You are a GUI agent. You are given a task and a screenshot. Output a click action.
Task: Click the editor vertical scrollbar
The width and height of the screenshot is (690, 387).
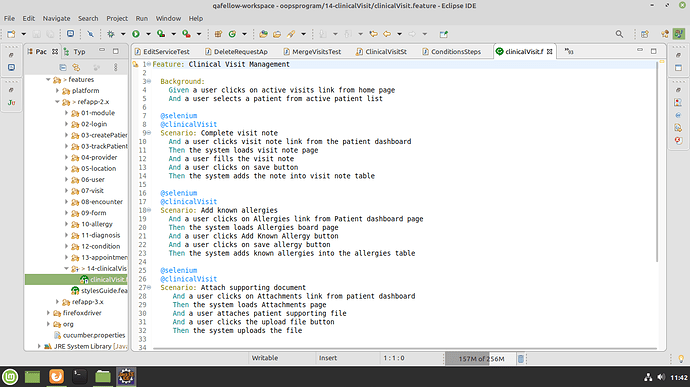[x=657, y=162]
